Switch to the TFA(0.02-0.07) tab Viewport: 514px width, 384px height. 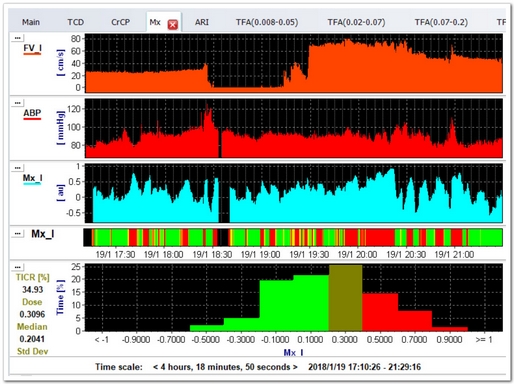pyautogui.click(x=356, y=22)
